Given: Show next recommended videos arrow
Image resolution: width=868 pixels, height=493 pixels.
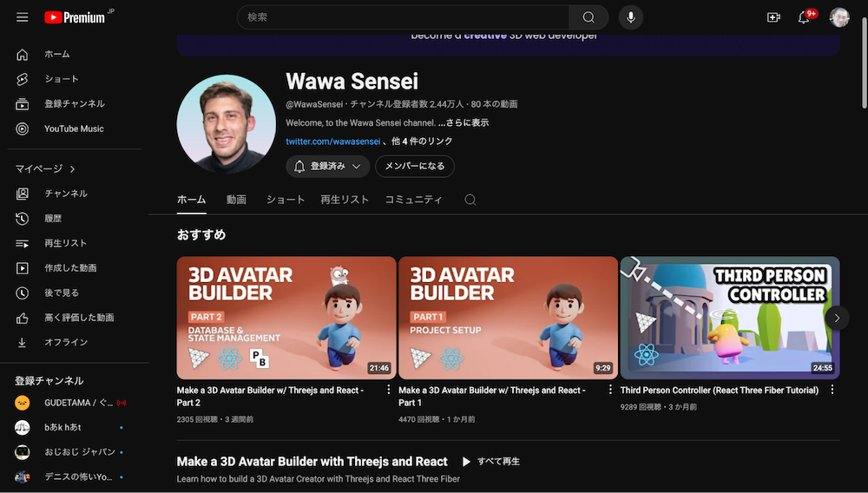Looking at the screenshot, I should 837,319.
